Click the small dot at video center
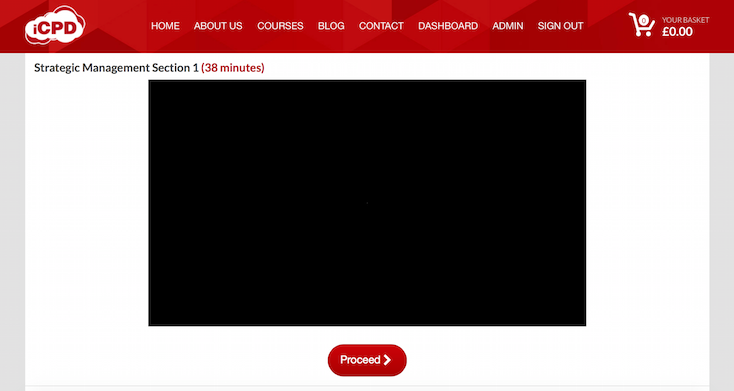The width and height of the screenshot is (734, 391). pos(367,203)
